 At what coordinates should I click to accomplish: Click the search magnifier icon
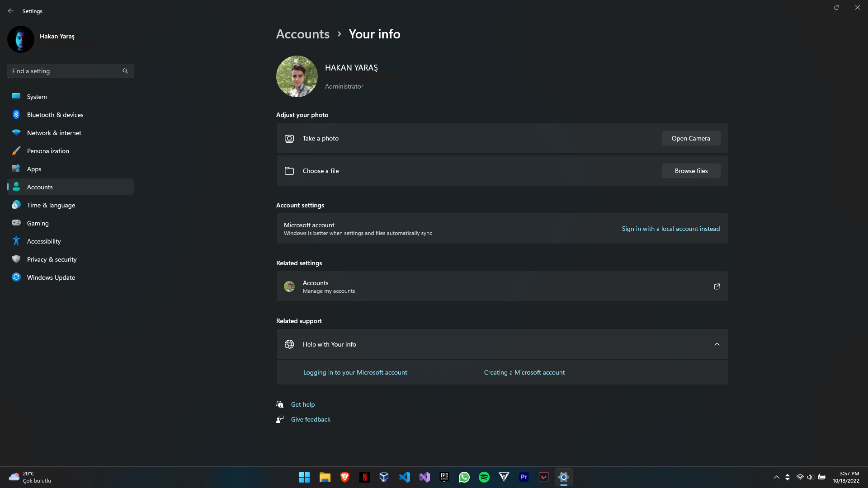pyautogui.click(x=125, y=71)
